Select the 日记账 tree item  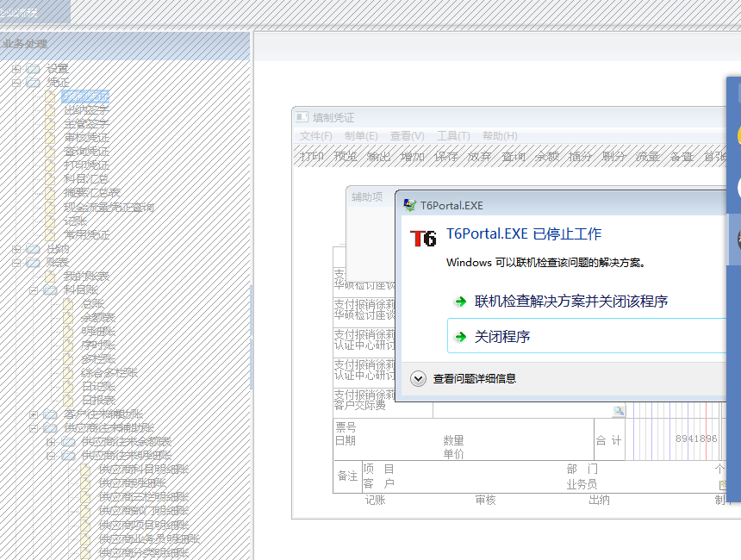98,387
